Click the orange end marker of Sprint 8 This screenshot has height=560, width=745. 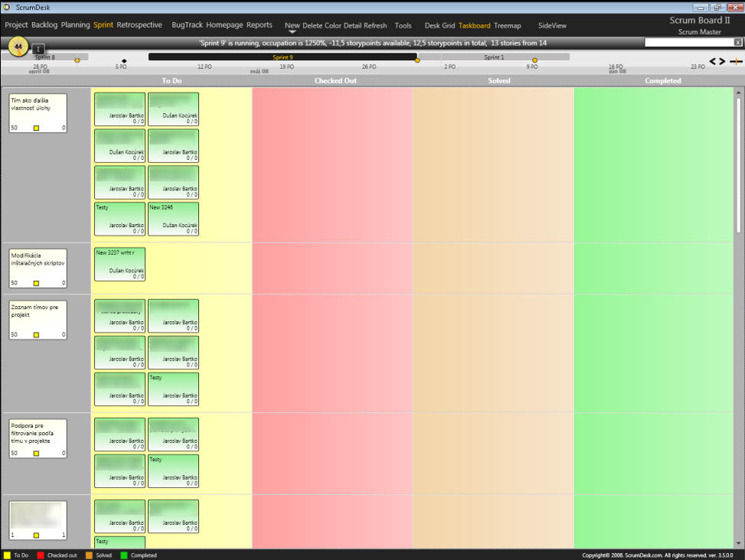pyautogui.click(x=77, y=60)
